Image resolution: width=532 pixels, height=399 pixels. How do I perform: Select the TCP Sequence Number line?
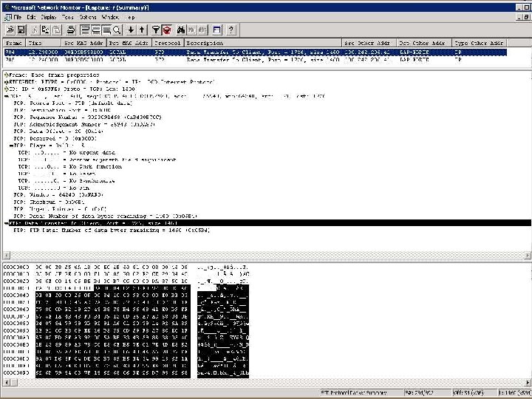[87, 117]
